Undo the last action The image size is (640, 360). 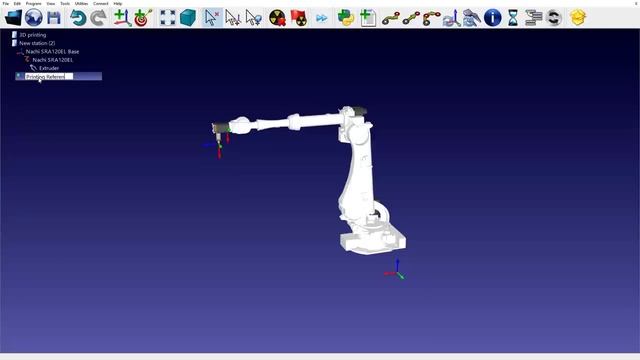[x=78, y=18]
